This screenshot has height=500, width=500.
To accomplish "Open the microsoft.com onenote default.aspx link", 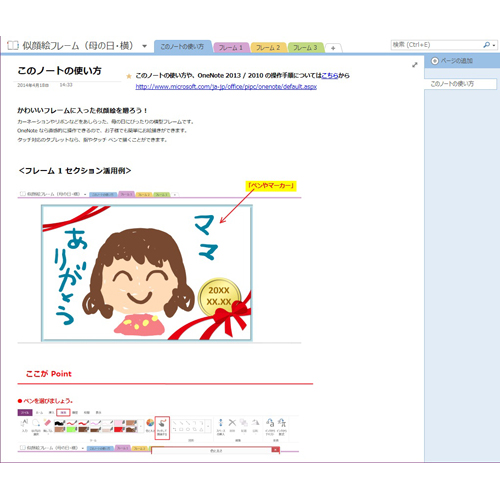I will tap(226, 87).
